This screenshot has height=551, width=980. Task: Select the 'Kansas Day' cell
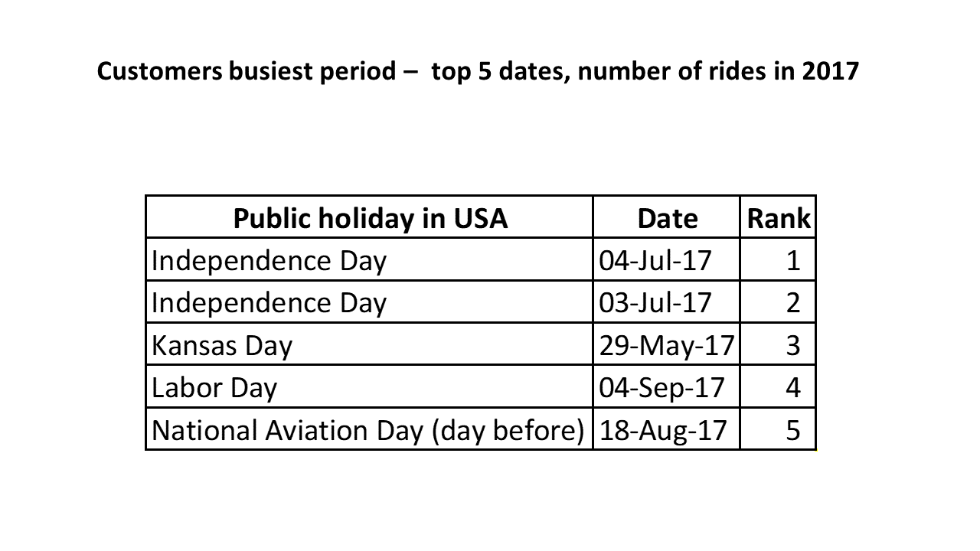click(x=370, y=344)
